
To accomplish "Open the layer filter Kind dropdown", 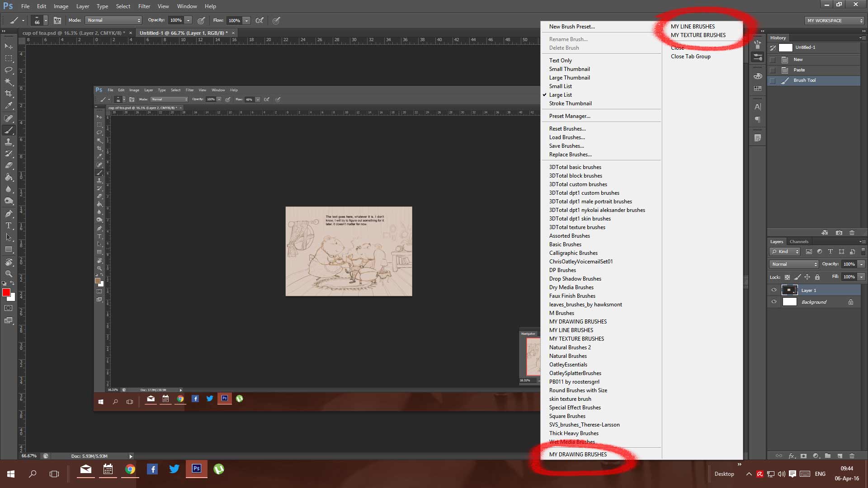I will [785, 252].
